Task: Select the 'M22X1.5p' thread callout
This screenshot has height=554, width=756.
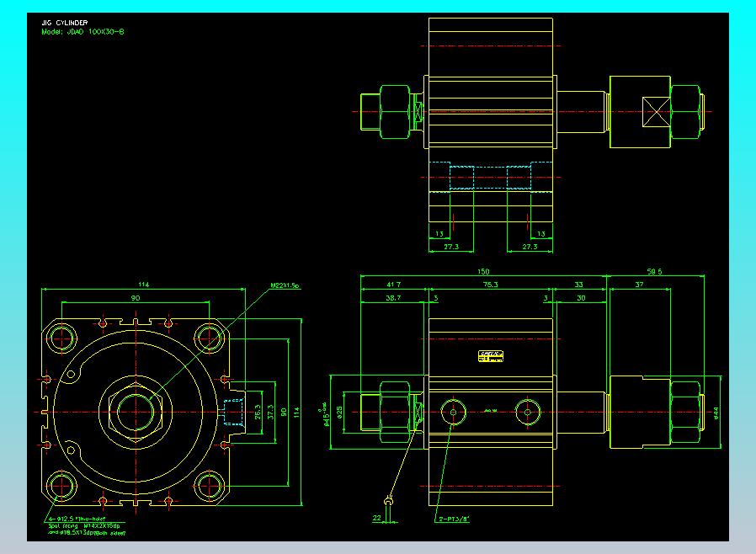Action: click(x=285, y=285)
